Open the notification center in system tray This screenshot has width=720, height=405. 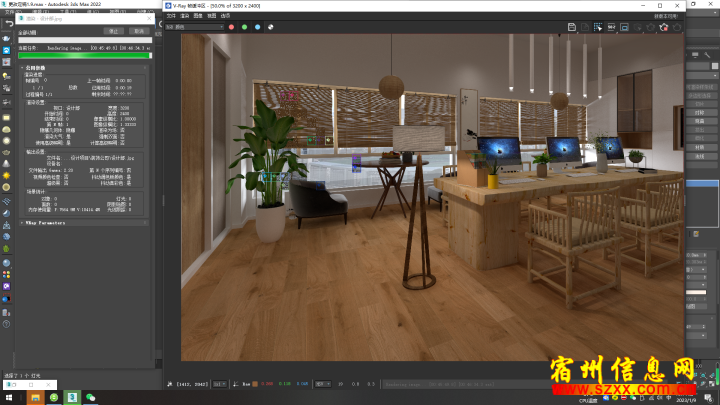709,398
